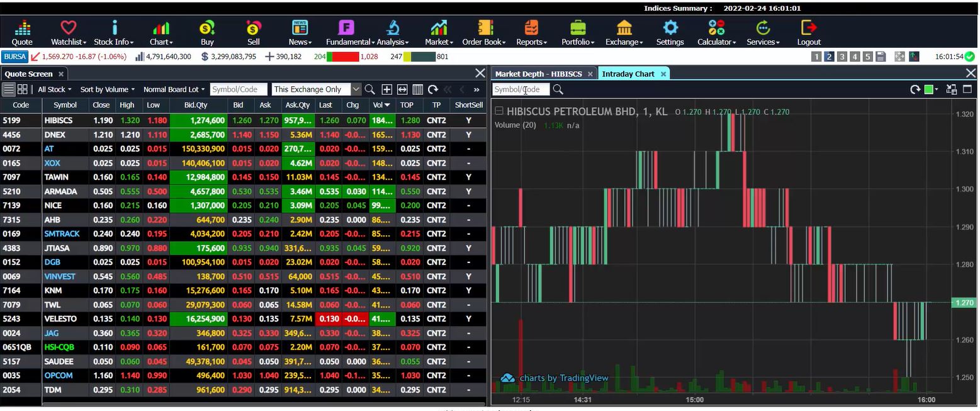Click the Buy icon
Image resolution: width=980 pixels, height=411 pixels.
tap(207, 33)
